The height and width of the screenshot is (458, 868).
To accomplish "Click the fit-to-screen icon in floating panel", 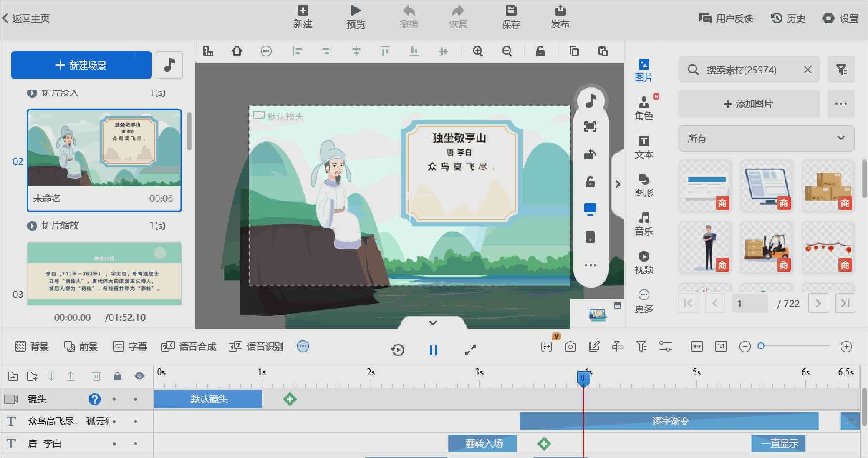I will 590,126.
